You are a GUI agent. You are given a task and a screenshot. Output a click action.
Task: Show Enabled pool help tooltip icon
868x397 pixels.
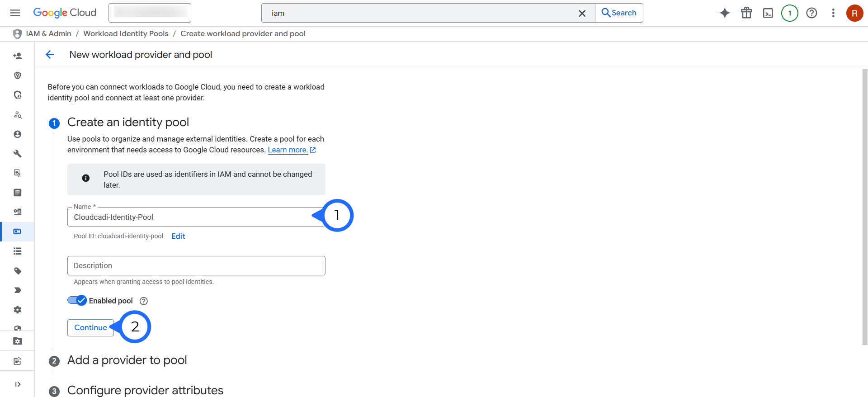click(x=144, y=301)
